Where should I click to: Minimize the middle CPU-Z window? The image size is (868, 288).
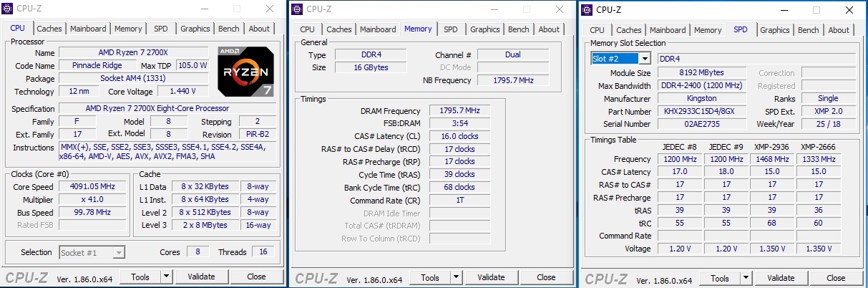(x=495, y=9)
